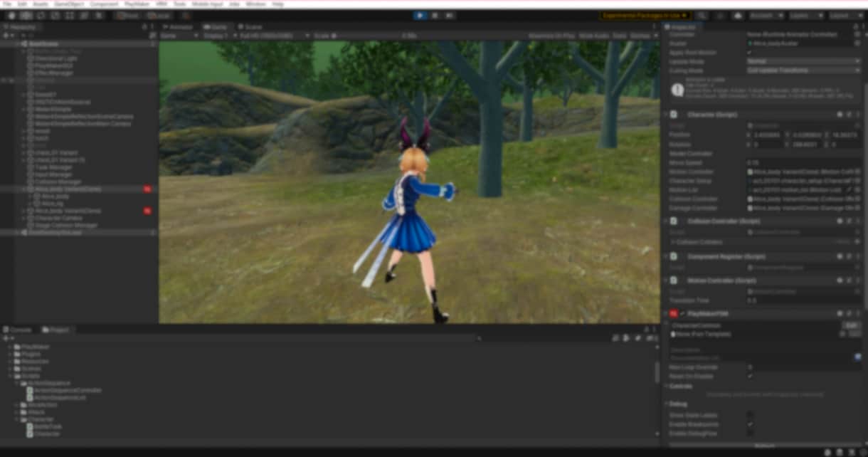Toggle Show State Labels checkbox

coord(750,415)
